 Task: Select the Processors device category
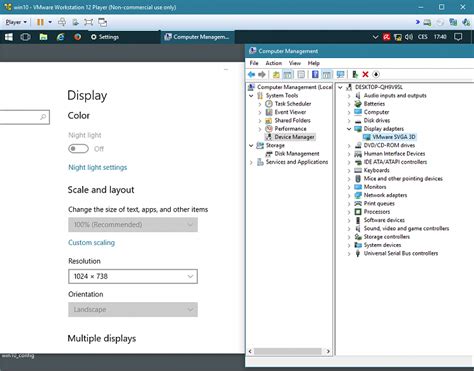coord(377,212)
